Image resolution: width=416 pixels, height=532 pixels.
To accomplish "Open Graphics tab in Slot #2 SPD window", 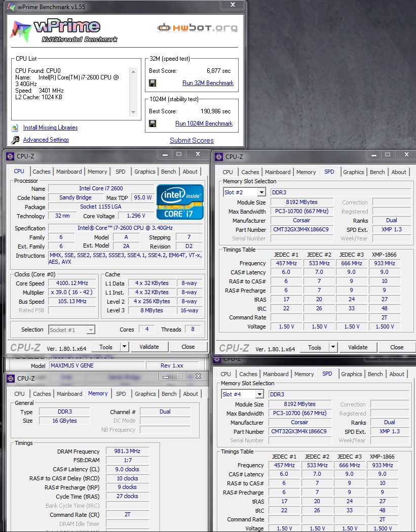I will pos(353,172).
